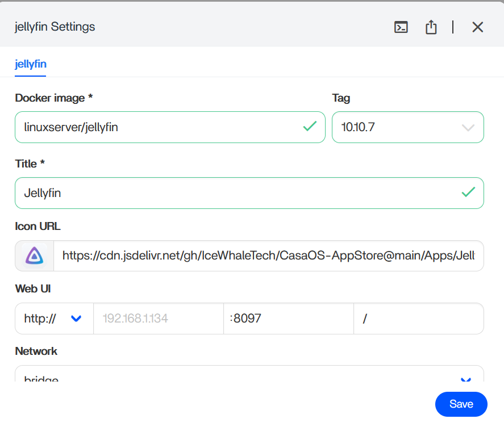Expand the Network dropdown set to bridge
The image size is (504, 423).
[x=249, y=378]
